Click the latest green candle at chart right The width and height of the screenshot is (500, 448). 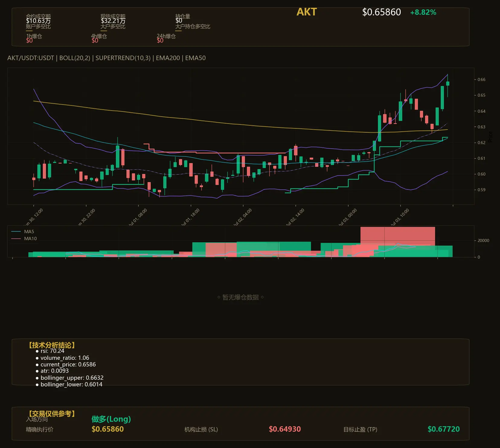[447, 83]
